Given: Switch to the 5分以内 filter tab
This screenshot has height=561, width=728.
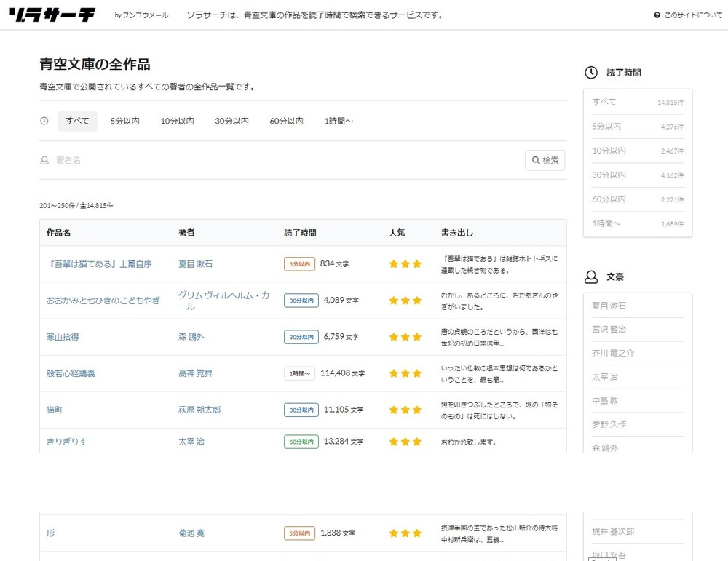Looking at the screenshot, I should click(125, 121).
